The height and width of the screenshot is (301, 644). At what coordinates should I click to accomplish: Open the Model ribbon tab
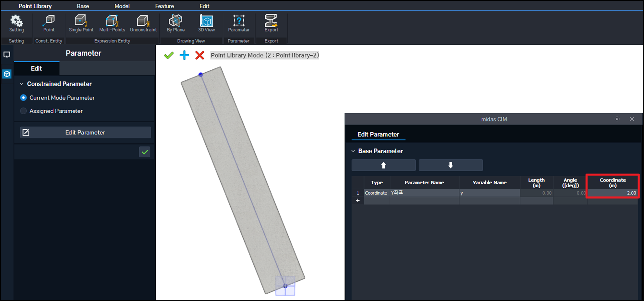pyautogui.click(x=122, y=6)
